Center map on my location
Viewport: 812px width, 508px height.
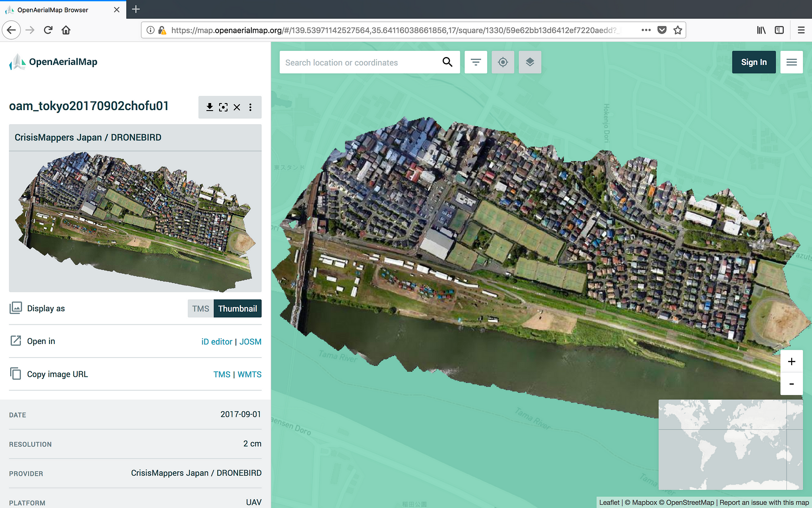click(x=503, y=62)
